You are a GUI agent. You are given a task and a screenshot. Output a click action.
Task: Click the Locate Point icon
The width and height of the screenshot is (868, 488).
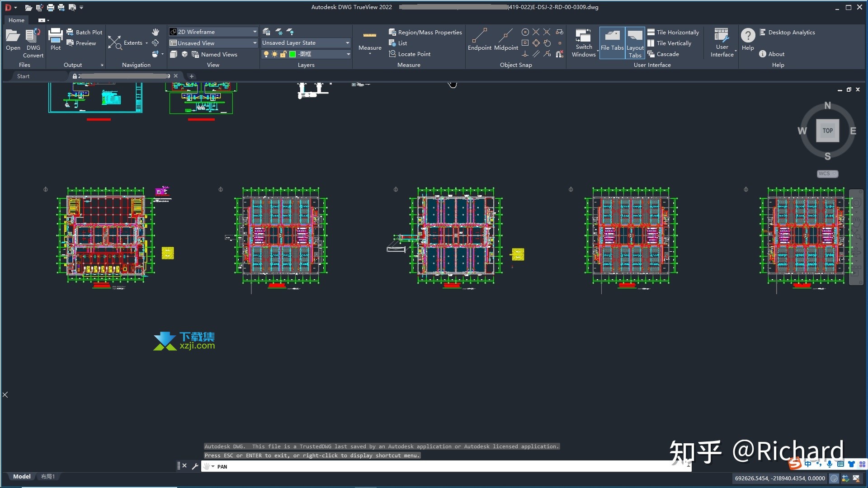click(392, 54)
